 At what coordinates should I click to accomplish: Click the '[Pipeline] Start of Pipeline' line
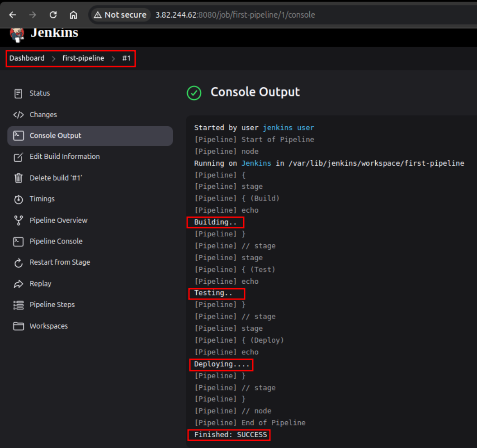254,139
